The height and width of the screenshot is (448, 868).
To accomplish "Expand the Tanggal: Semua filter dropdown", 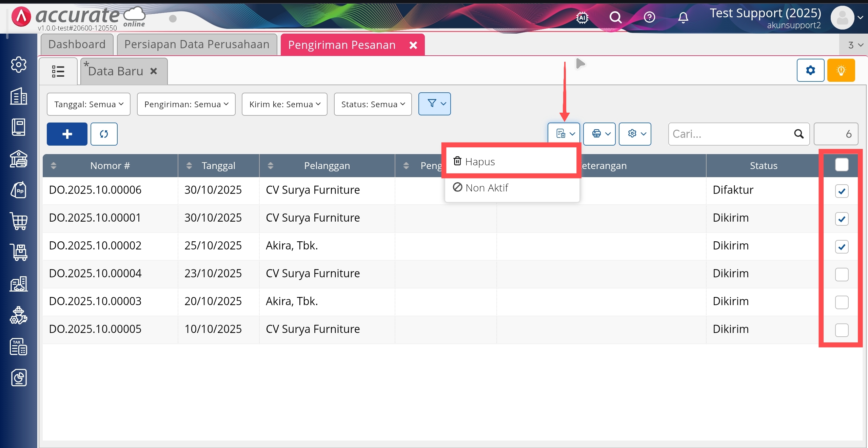I will [x=88, y=104].
